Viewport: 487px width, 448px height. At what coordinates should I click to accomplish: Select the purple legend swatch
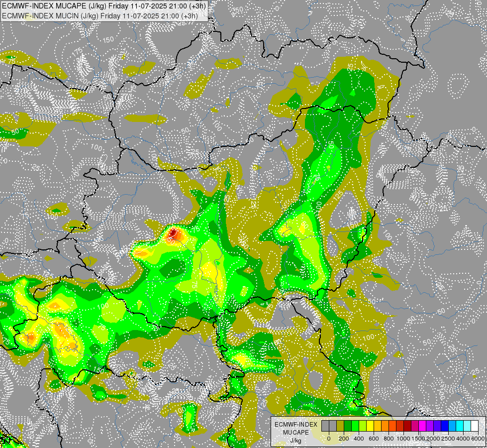pyautogui.click(x=430, y=426)
